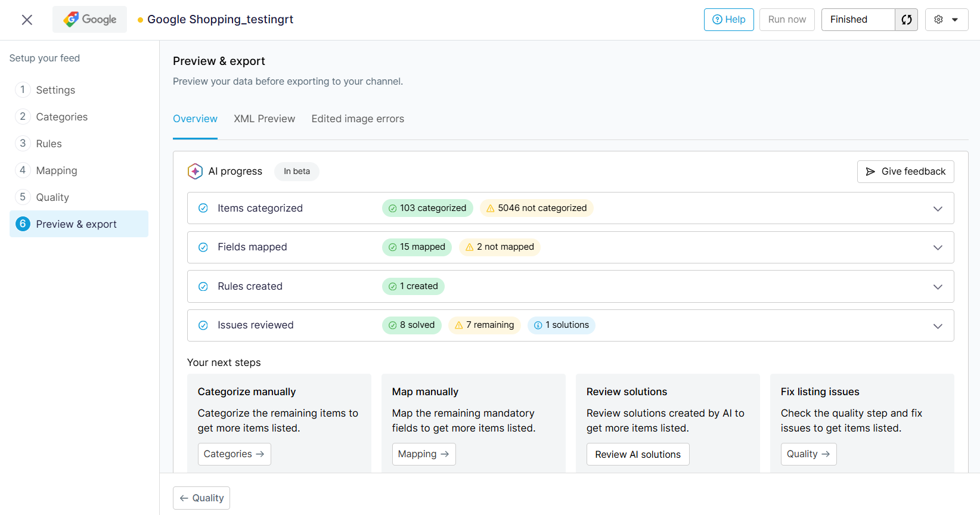Click the Categories arrow button

[234, 454]
